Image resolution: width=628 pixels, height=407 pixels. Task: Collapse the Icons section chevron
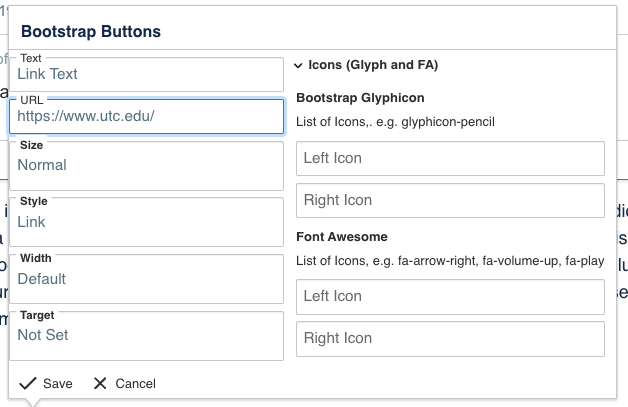point(299,66)
